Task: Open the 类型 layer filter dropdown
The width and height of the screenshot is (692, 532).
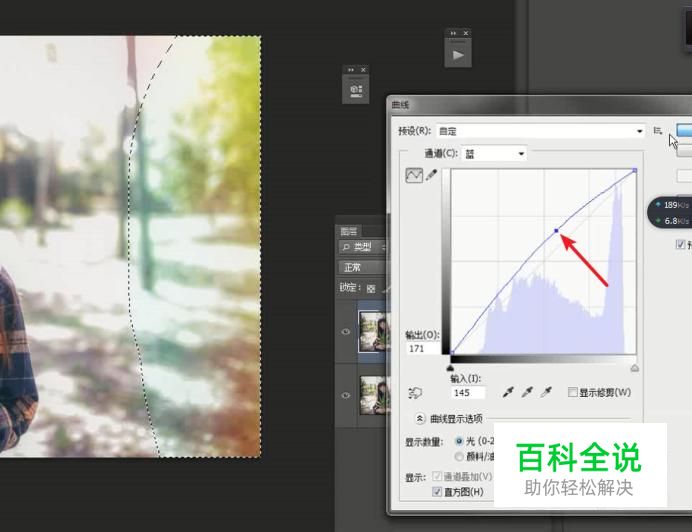Action: coord(363,247)
